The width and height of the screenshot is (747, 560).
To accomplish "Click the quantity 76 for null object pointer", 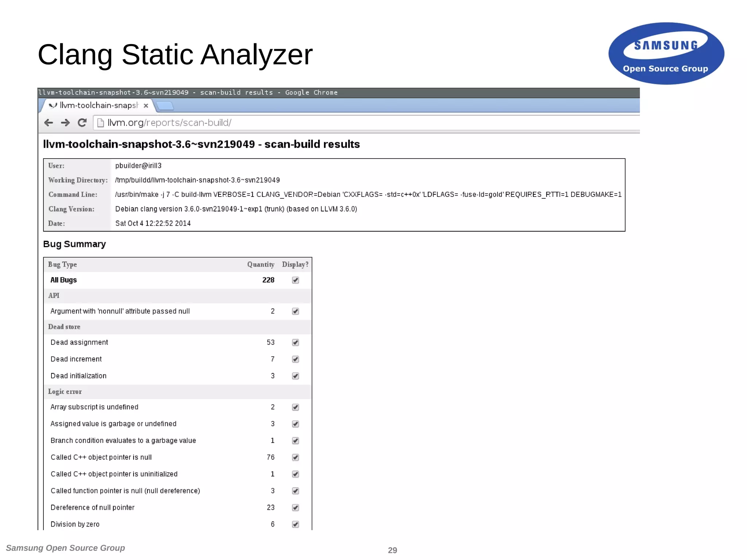I will pos(270,458).
